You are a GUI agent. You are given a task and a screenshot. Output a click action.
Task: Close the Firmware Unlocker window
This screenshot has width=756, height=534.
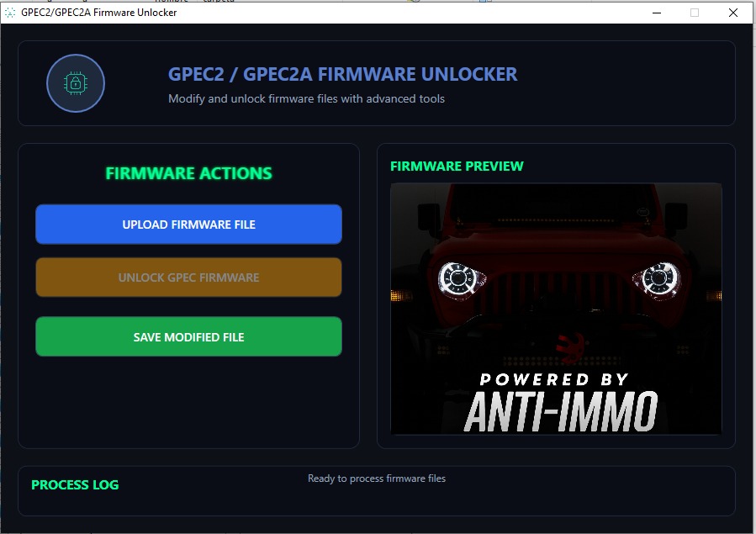click(732, 13)
